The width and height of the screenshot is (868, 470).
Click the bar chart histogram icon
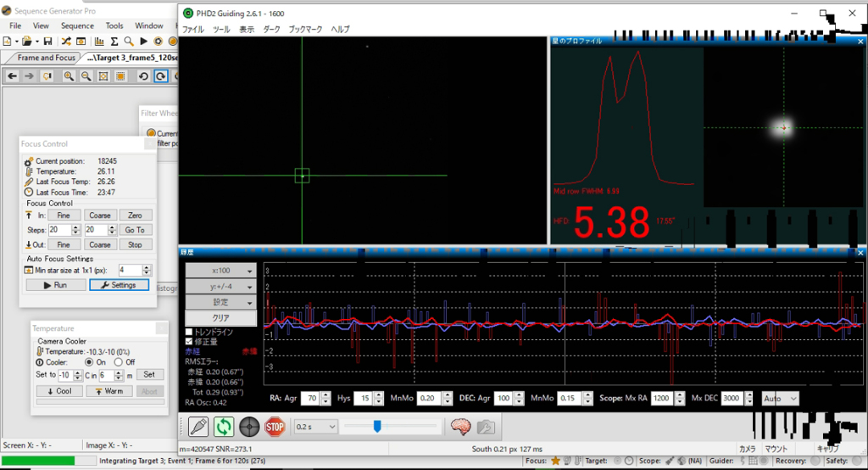(x=99, y=41)
